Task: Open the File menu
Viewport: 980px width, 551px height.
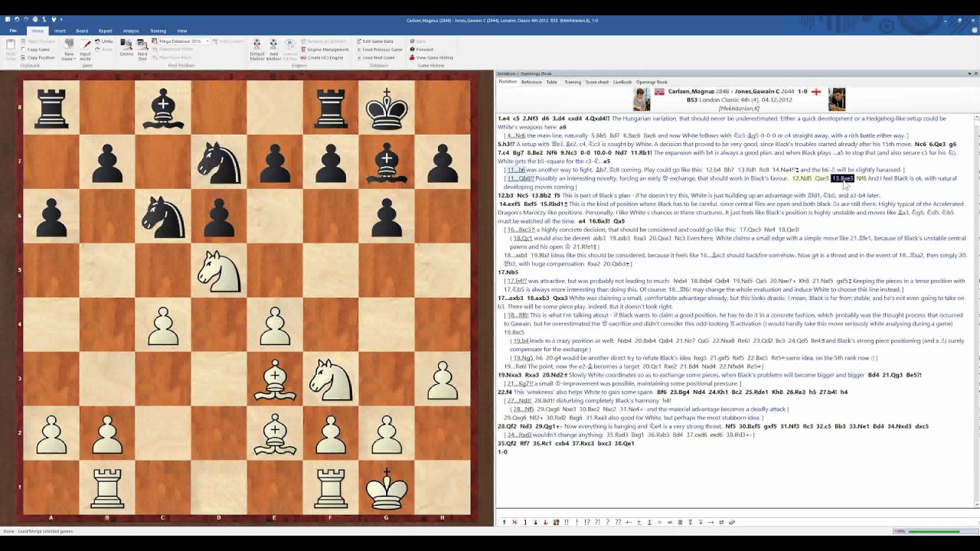Action: tap(13, 31)
